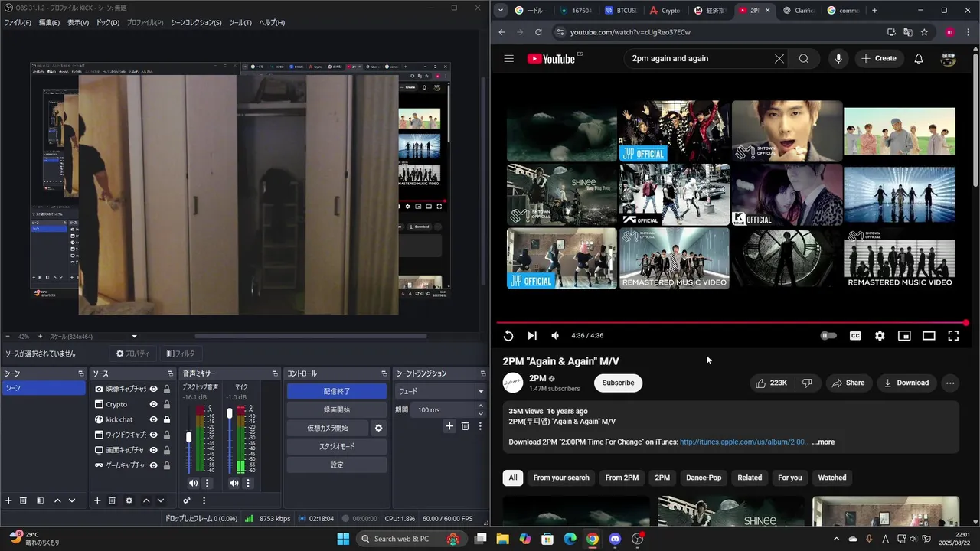Add a new source in OBS
980x551 pixels.
point(97,500)
